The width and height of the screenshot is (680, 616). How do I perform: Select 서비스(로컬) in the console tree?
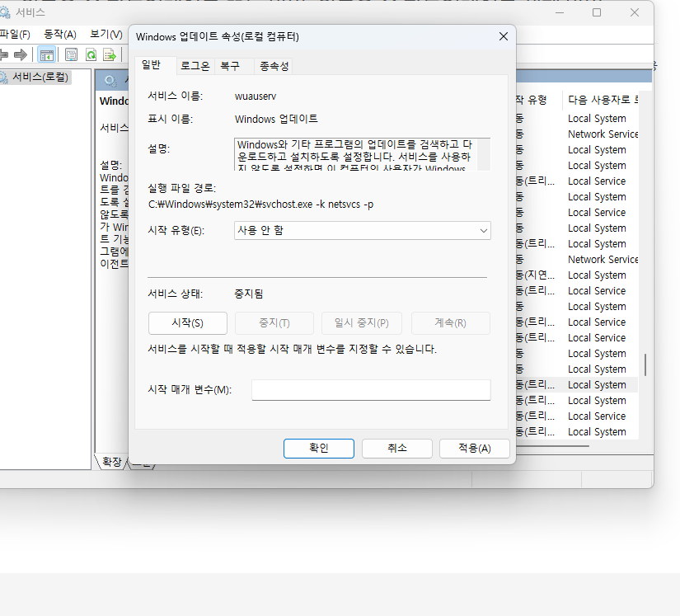coord(40,78)
